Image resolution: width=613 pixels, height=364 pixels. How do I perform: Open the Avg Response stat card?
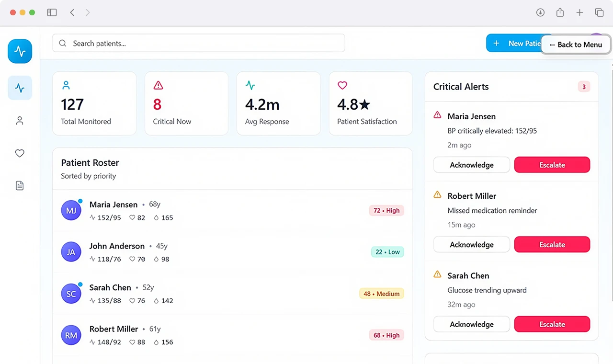click(278, 103)
